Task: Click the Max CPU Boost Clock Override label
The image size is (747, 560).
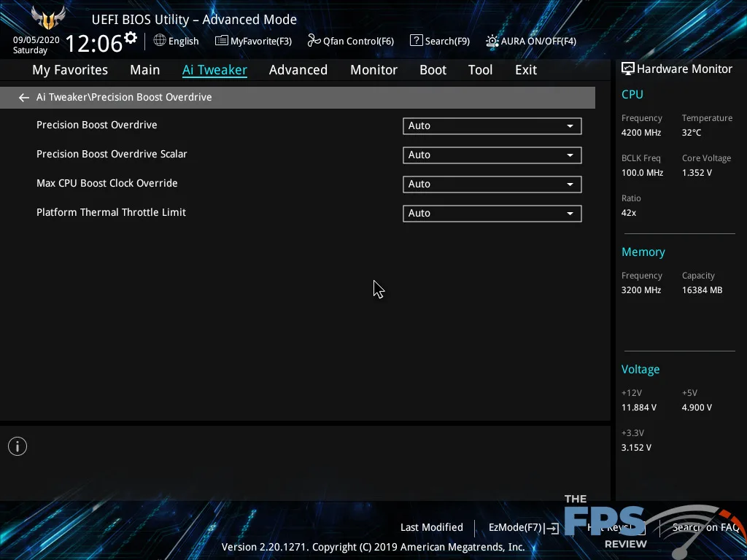Action: click(x=107, y=183)
